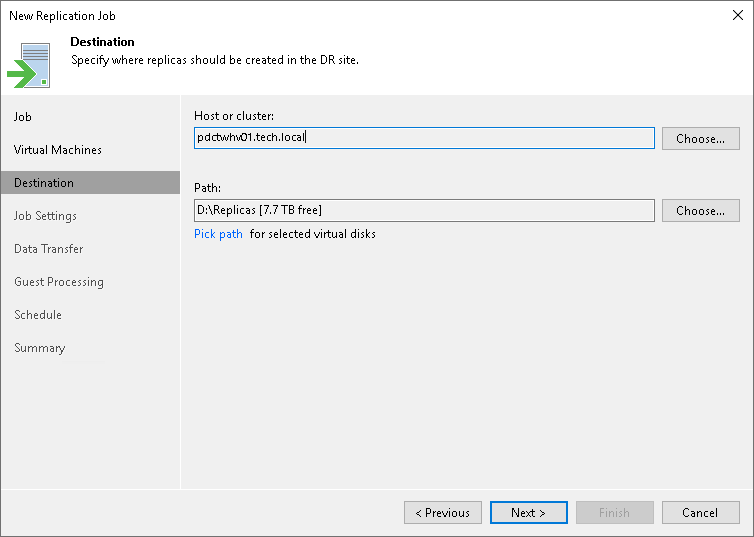754x537 pixels.
Task: Go back with the Previous button
Action: pyautogui.click(x=442, y=512)
